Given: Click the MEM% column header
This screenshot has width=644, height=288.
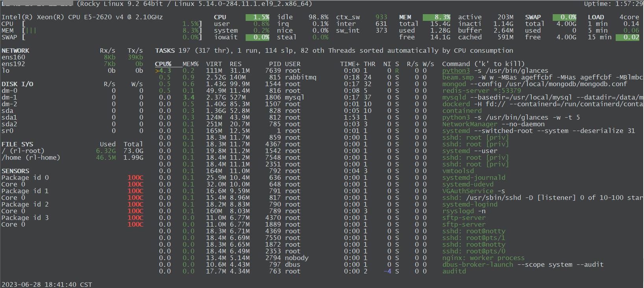Looking at the screenshot, I should point(191,64).
